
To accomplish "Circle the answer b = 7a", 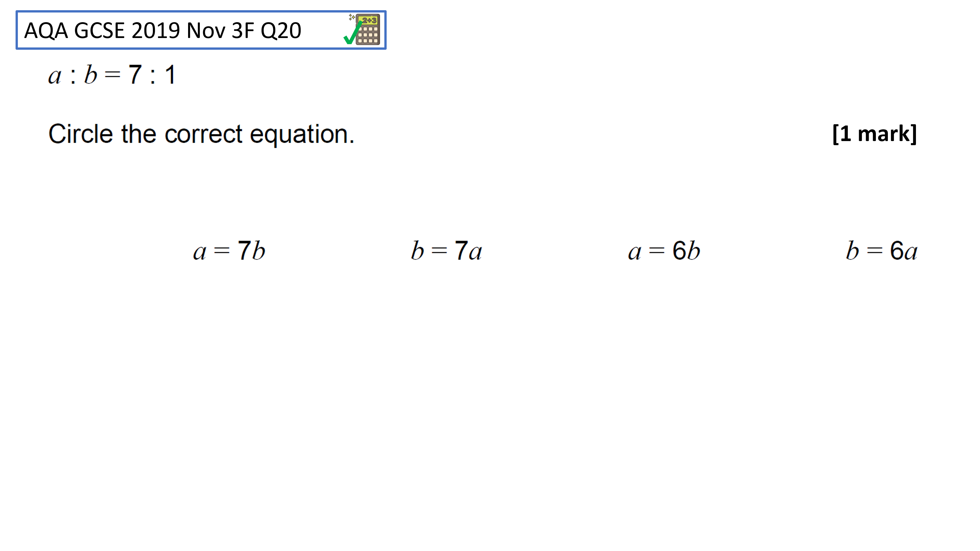I will (x=446, y=251).
